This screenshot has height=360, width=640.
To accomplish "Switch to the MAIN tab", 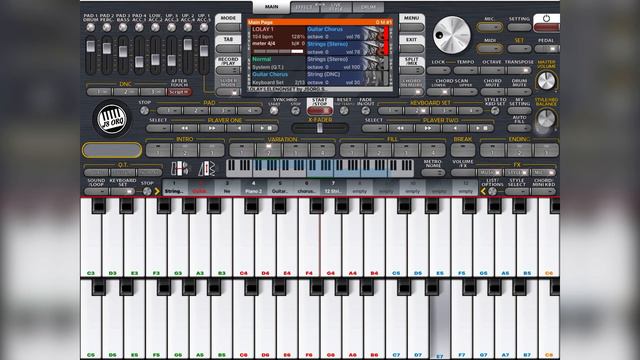I will (271, 7).
